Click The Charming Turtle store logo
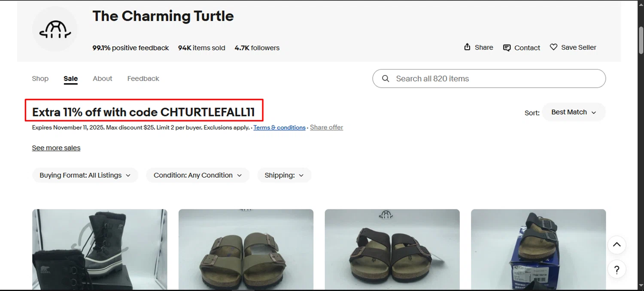Screen dimensions: 644x291 (55, 29)
